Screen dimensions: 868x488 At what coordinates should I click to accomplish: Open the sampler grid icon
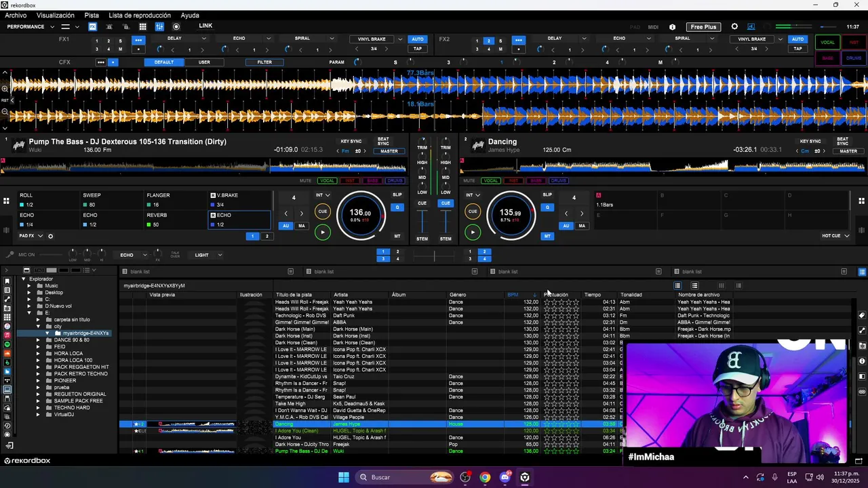click(x=142, y=26)
